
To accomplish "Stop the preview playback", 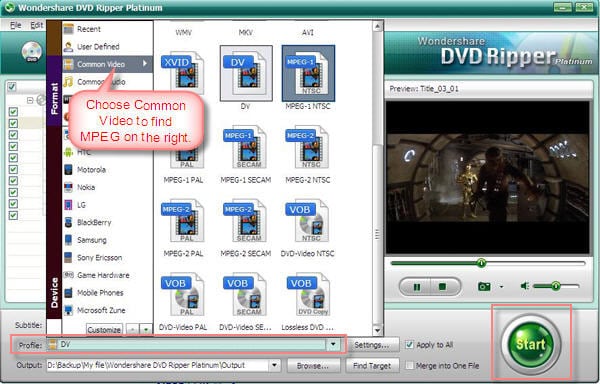I will coord(443,286).
